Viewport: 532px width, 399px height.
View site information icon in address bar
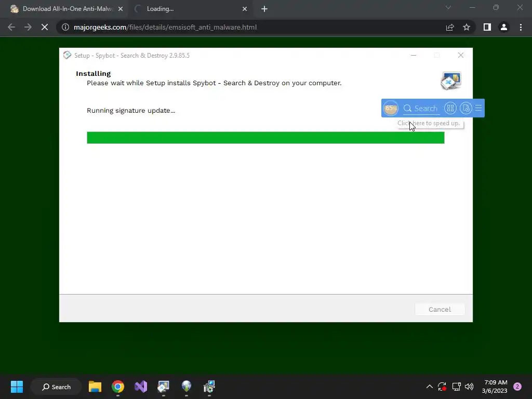coord(65,27)
